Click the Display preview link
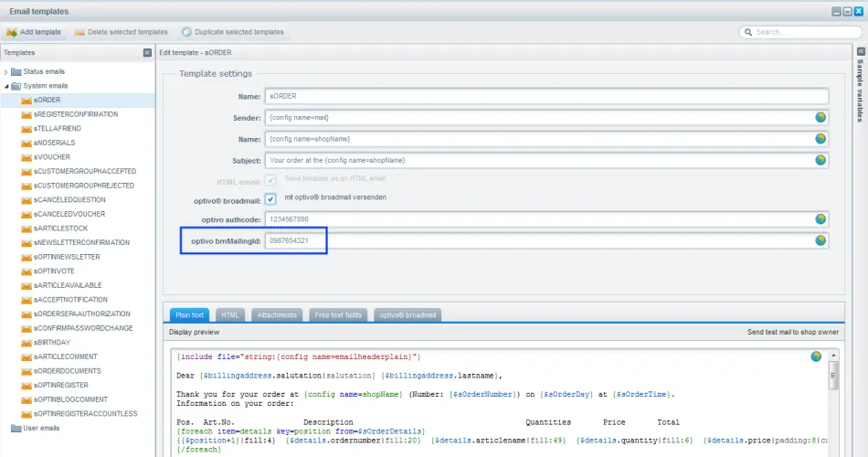The width and height of the screenshot is (868, 457). [194, 333]
